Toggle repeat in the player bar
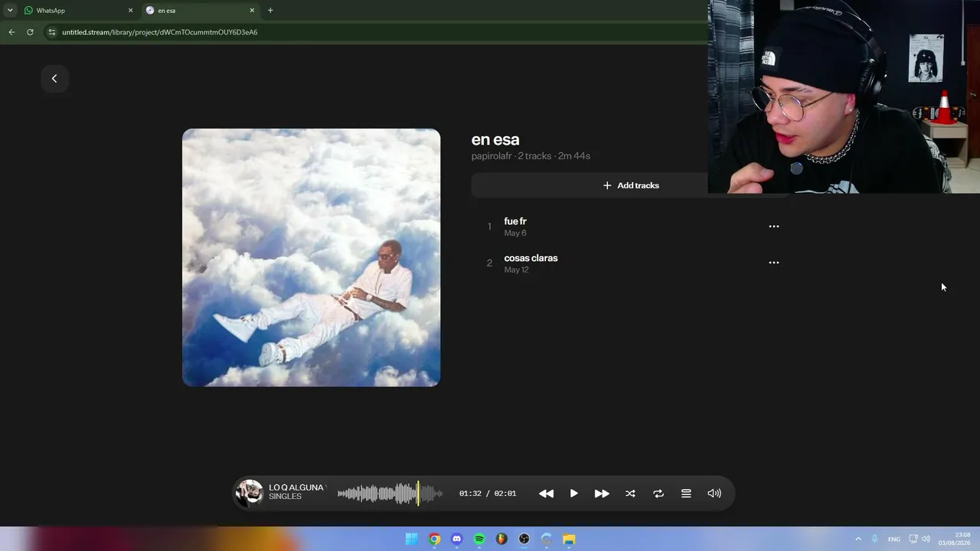 (x=658, y=494)
